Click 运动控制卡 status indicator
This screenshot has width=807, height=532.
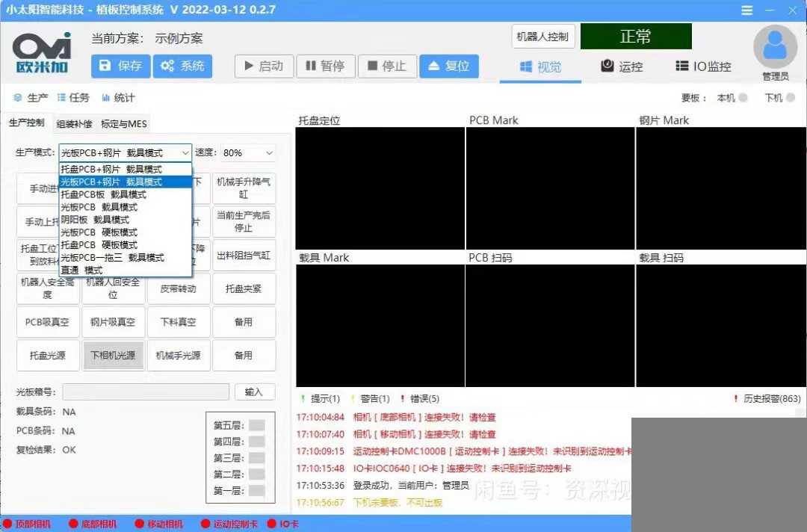229,524
